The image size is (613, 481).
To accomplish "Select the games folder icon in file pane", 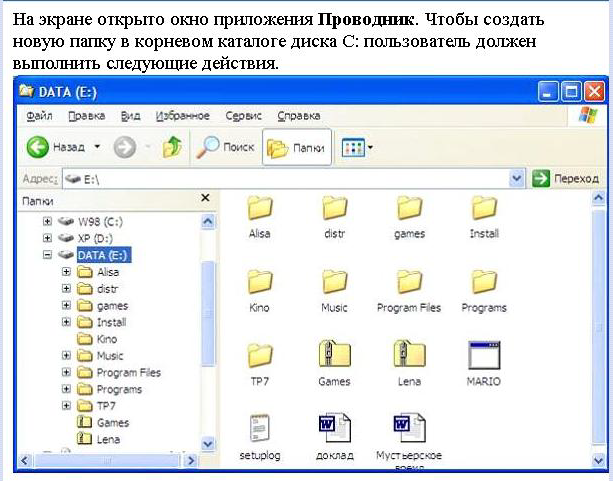I will click(409, 208).
